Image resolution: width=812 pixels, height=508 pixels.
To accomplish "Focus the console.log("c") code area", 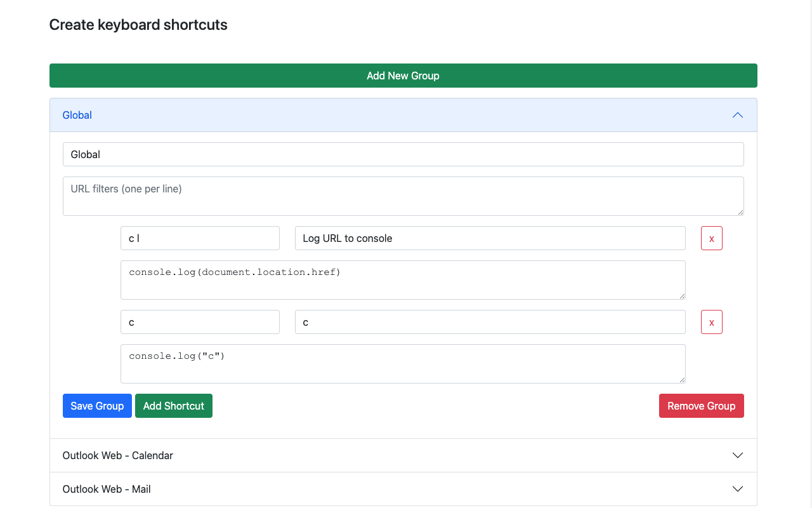I will pos(403,363).
